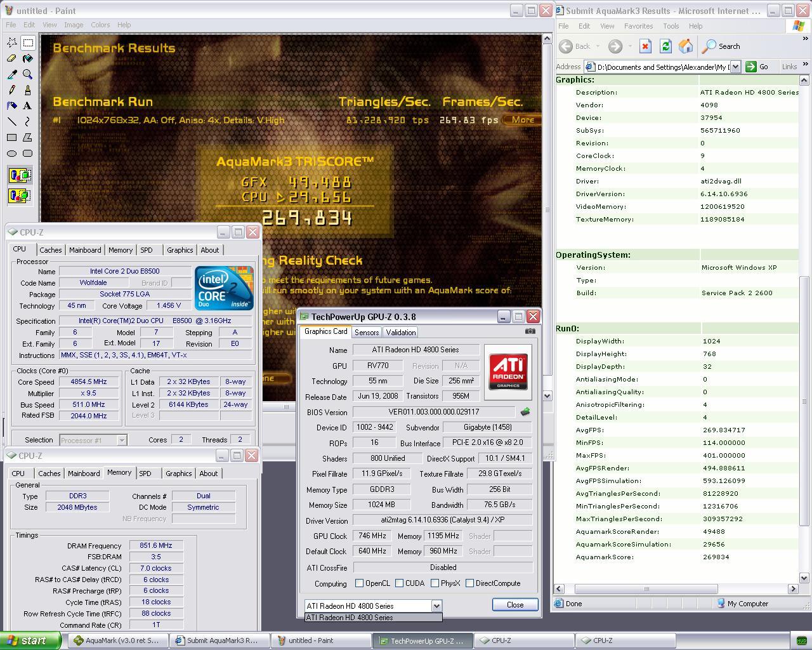Select the Rectangle shape tool in Paint
Image resolution: width=812 pixels, height=650 pixels.
[x=12, y=137]
